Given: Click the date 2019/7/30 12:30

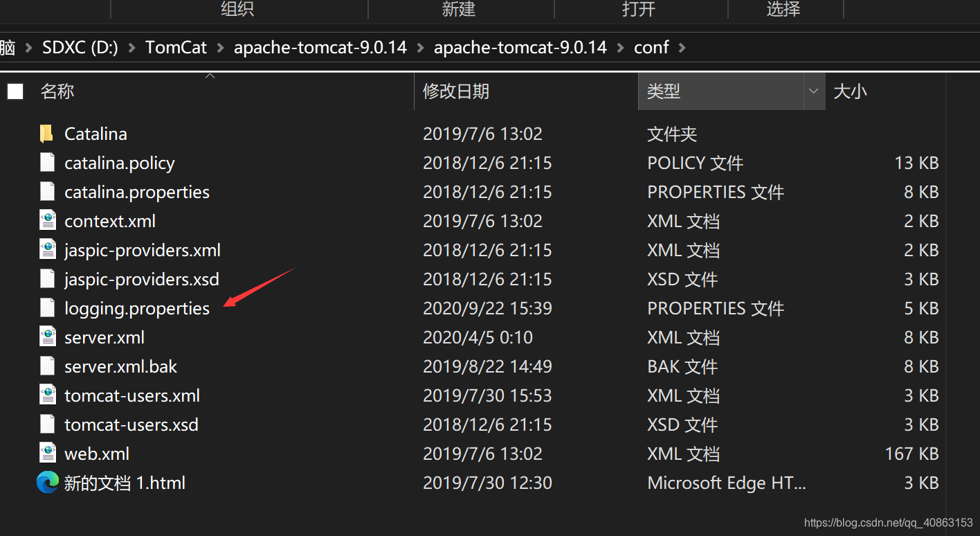Looking at the screenshot, I should pos(488,483).
